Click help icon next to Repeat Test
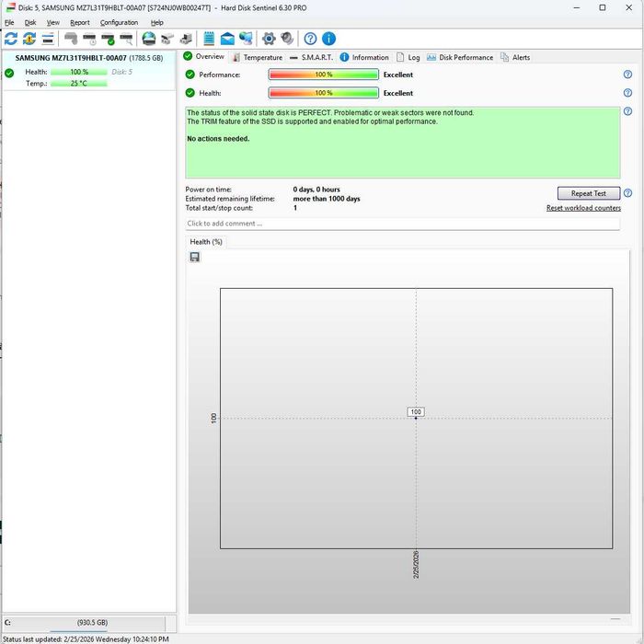The image size is (644, 644). point(627,193)
